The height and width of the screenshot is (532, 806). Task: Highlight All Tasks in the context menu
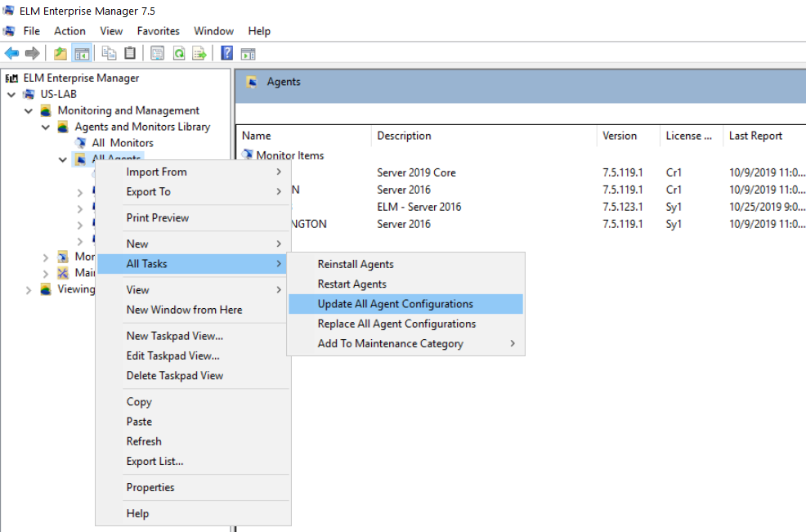tap(193, 264)
